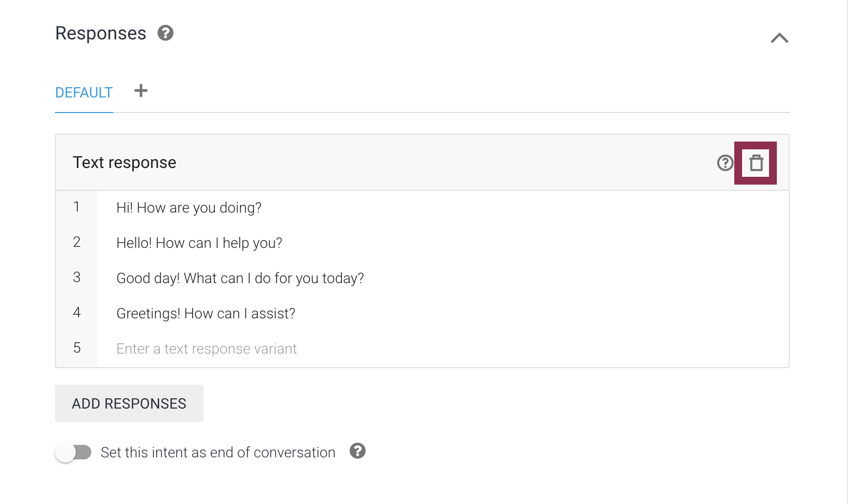Click row number 5 in response list

[x=77, y=348]
